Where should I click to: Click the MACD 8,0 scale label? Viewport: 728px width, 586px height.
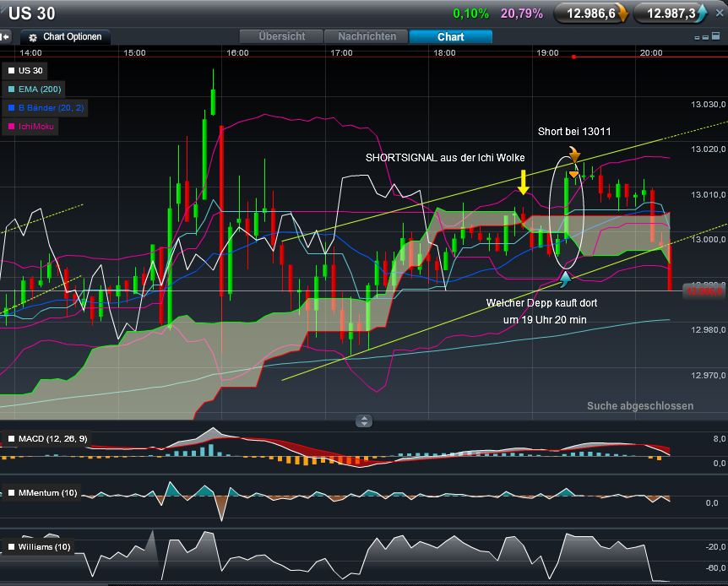[719, 438]
